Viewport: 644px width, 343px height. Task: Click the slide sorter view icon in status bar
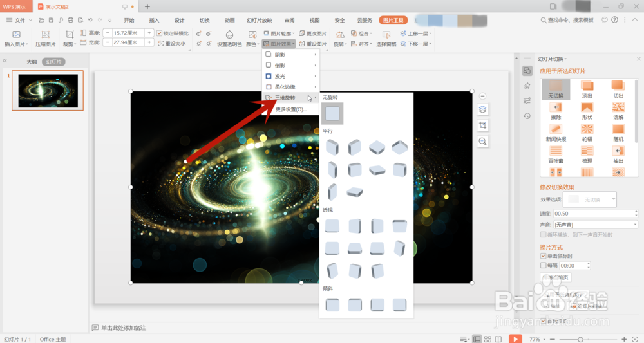(x=488, y=339)
